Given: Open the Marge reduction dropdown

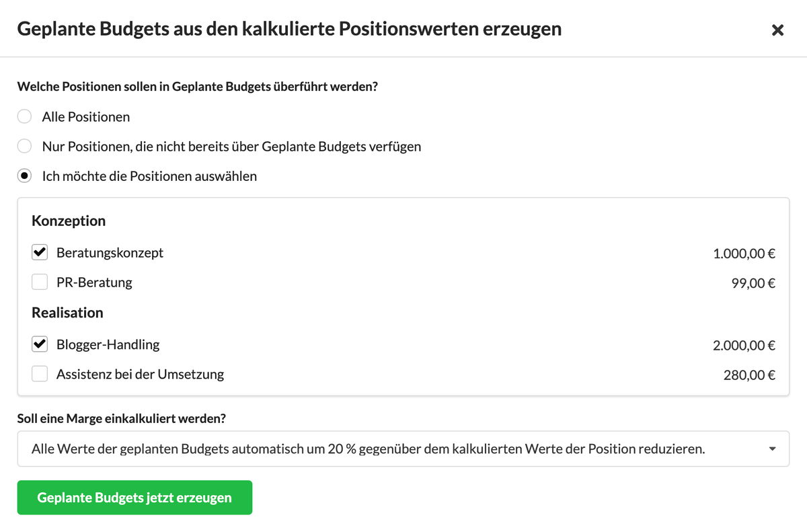Looking at the screenshot, I should click(x=403, y=449).
